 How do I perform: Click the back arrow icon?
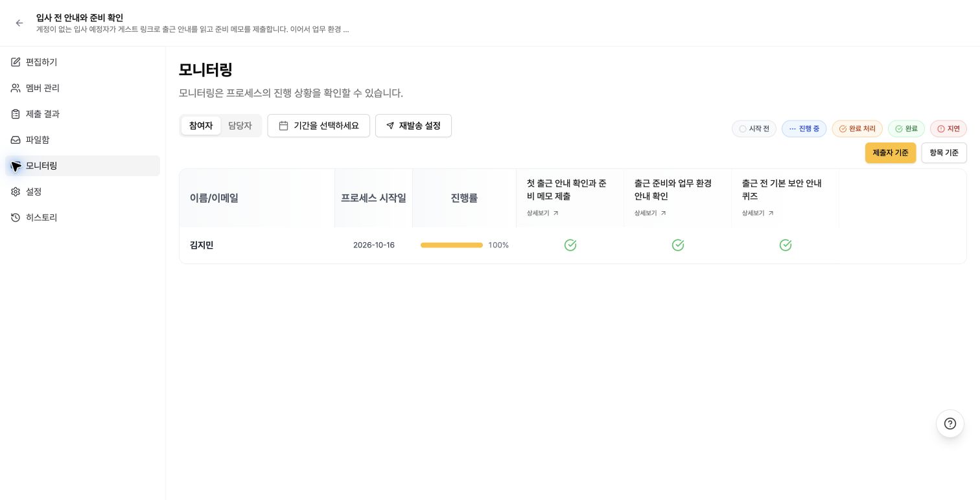pos(19,23)
